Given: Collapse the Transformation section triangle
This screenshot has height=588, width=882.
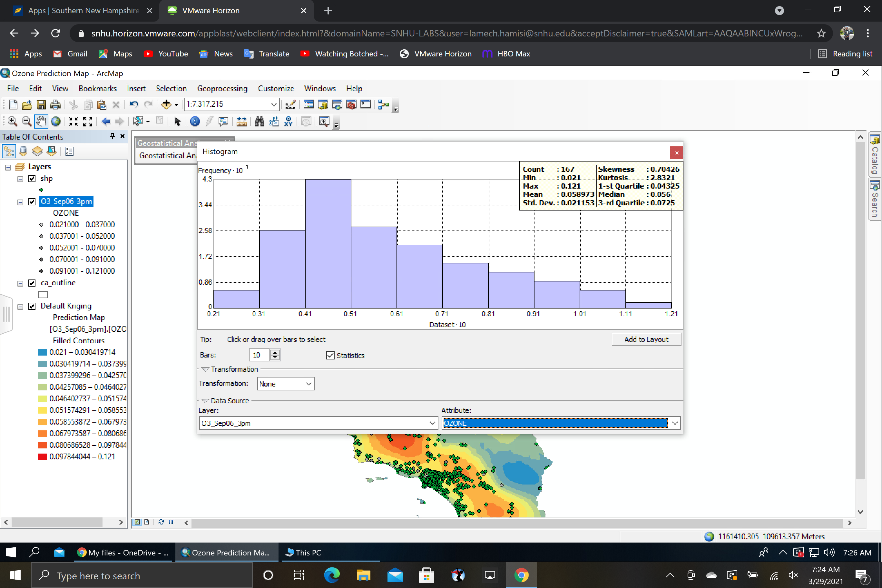Looking at the screenshot, I should pyautogui.click(x=205, y=369).
